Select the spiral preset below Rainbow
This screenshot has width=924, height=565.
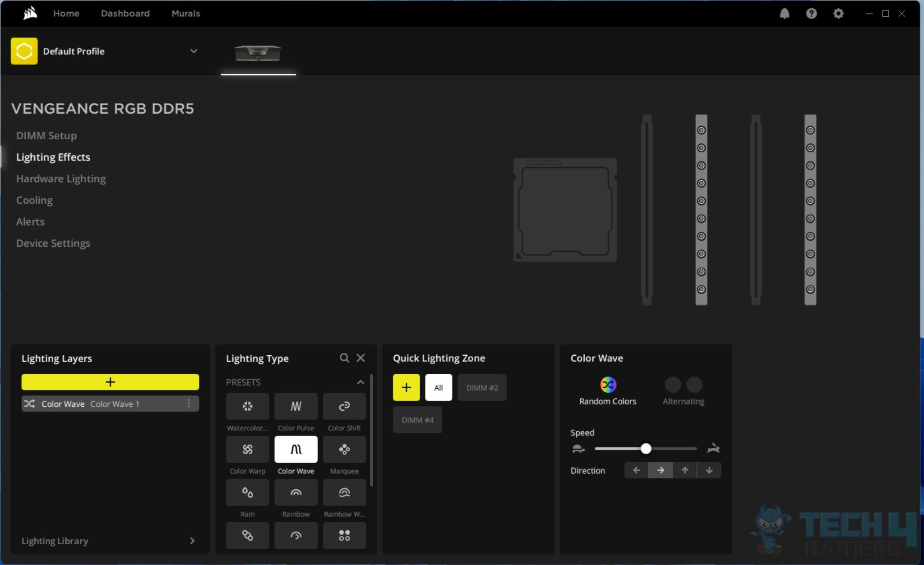tap(296, 535)
